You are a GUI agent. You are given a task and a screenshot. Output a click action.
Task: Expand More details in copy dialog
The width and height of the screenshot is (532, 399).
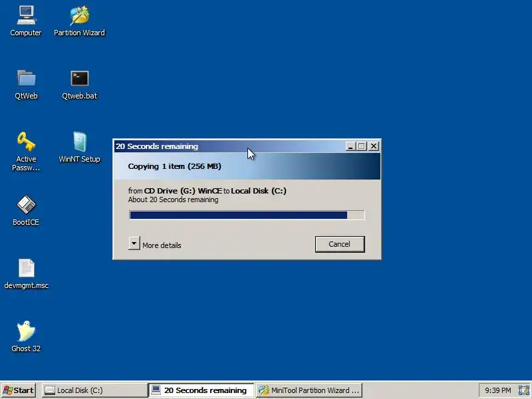click(x=155, y=244)
